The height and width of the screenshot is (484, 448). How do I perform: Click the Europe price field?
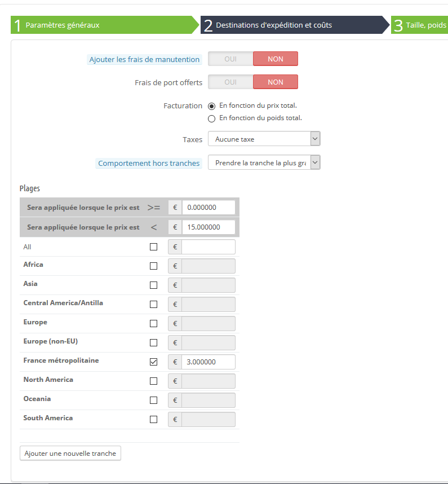[x=209, y=323]
